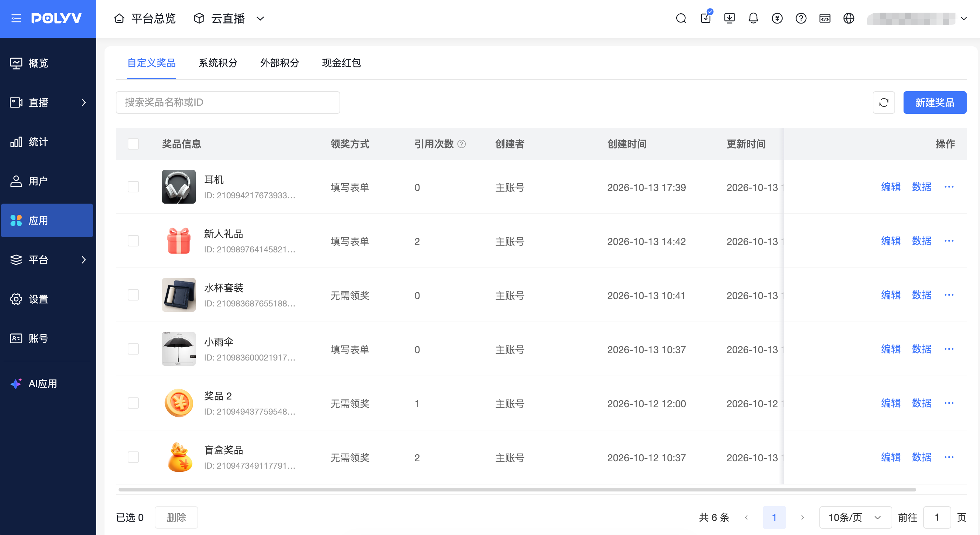The width and height of the screenshot is (980, 535).
Task: Open 统计 in the sidebar
Action: point(47,142)
